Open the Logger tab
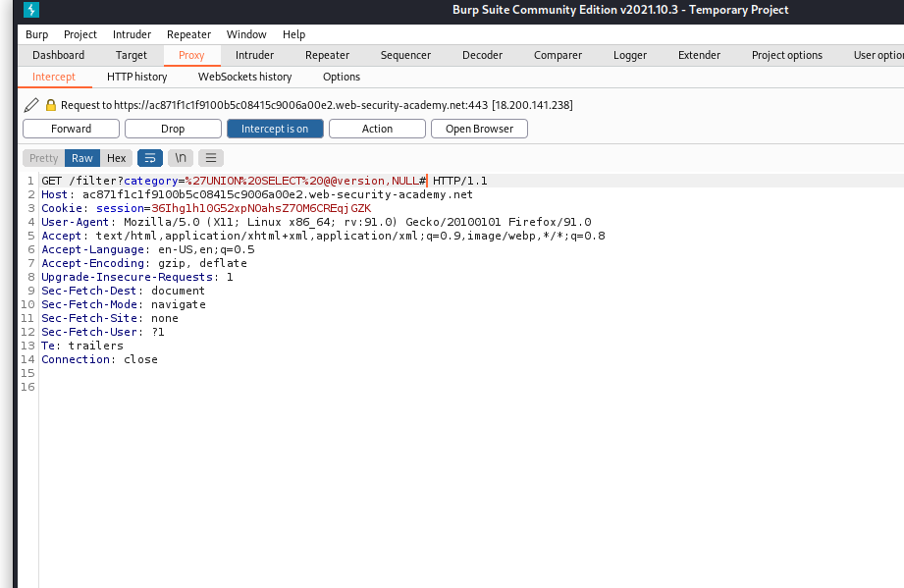 pyautogui.click(x=630, y=55)
